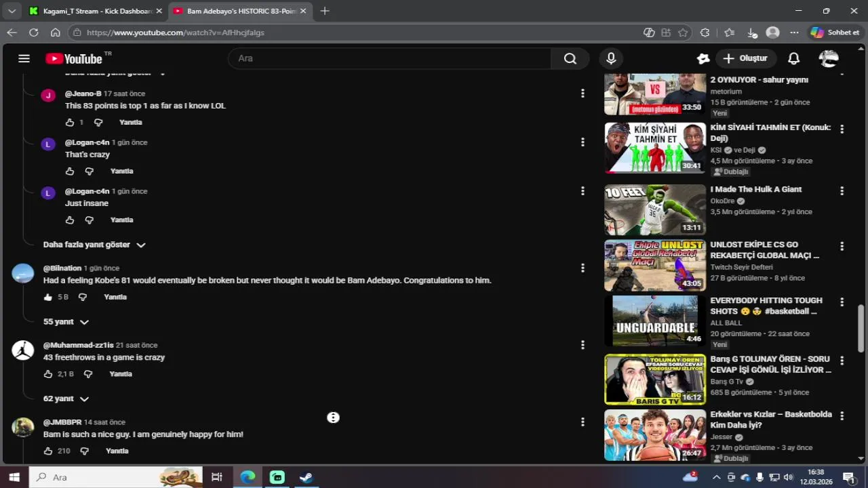This screenshot has height=488, width=868.
Task: Open Microsoft Edge taskbar icon
Action: pos(248,477)
